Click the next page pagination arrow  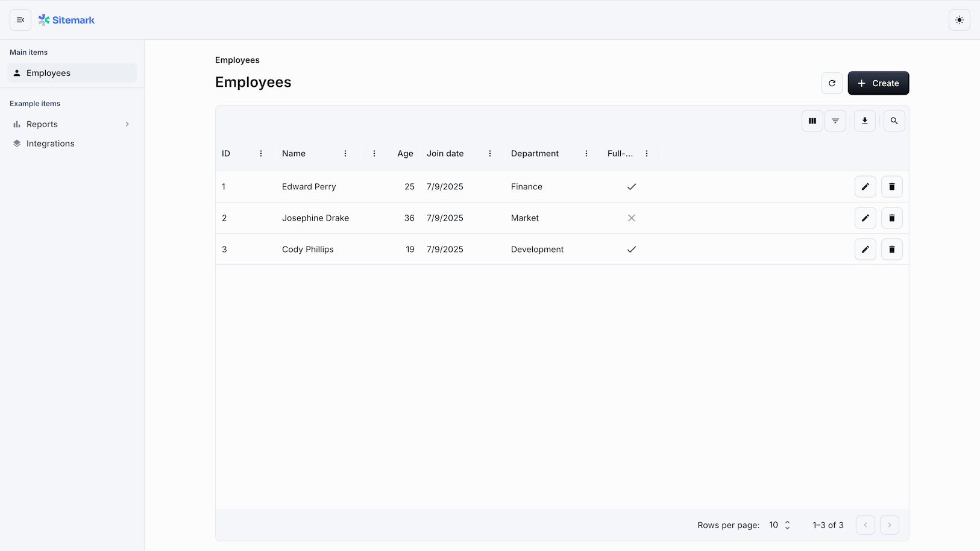(890, 525)
